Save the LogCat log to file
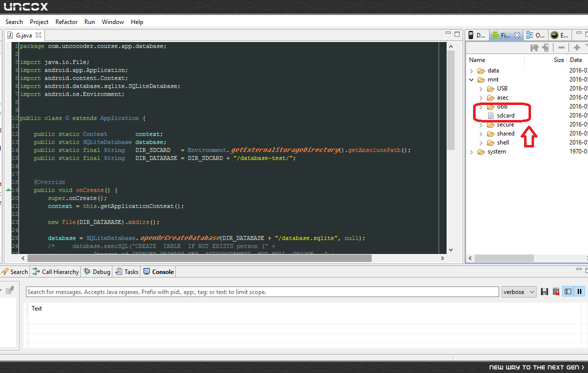588x373 pixels. pos(545,291)
